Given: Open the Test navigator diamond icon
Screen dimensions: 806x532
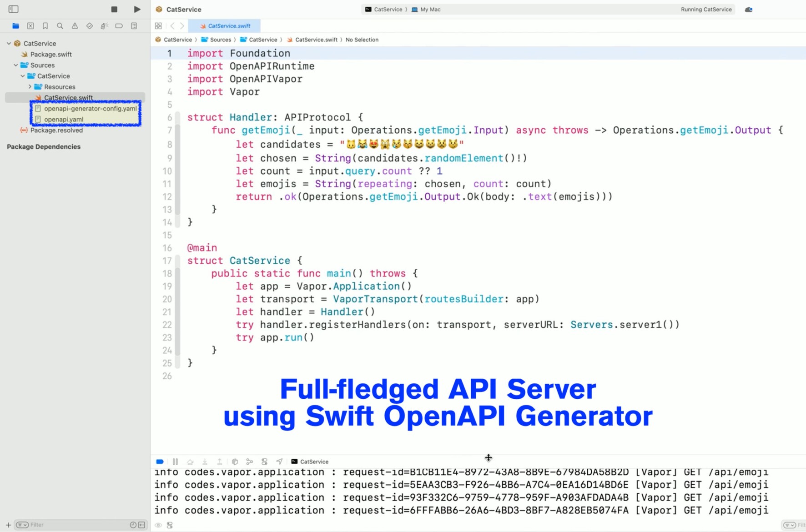Looking at the screenshot, I should click(x=90, y=26).
